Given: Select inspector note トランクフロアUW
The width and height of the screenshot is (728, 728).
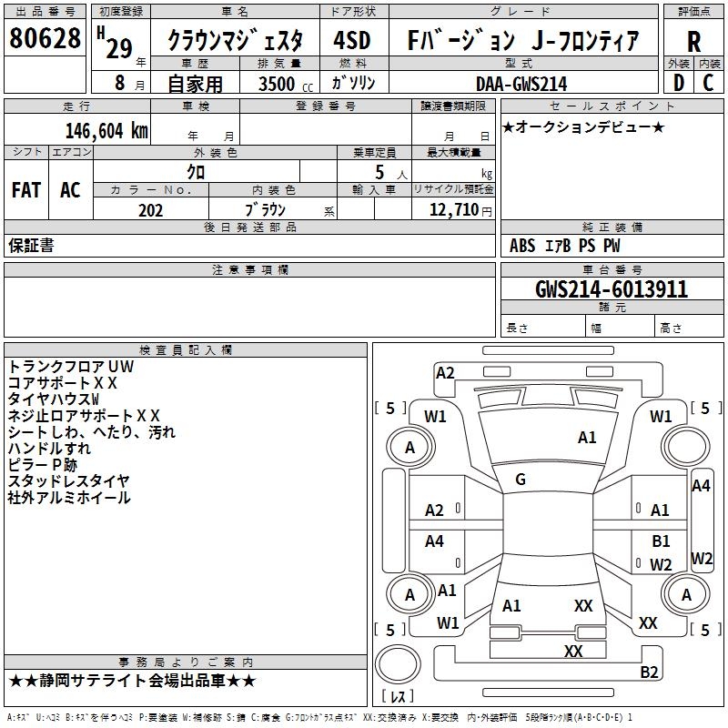Looking at the screenshot, I should click(71, 367).
